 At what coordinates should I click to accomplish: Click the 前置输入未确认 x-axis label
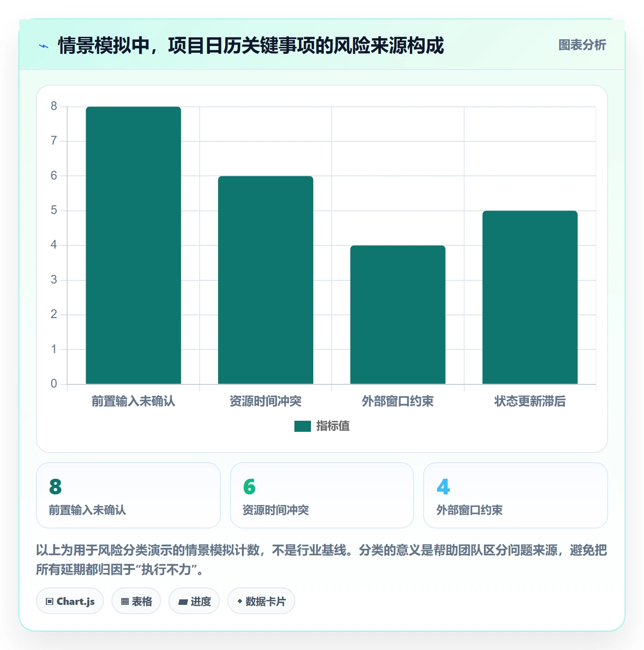[133, 401]
